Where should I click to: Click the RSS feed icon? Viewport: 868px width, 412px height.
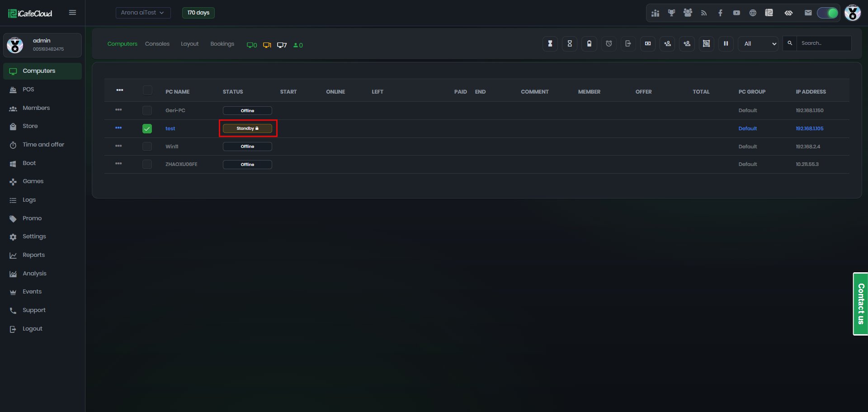tap(704, 13)
